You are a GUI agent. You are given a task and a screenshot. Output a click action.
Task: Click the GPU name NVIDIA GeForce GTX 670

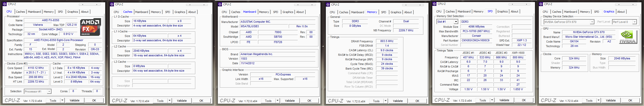[589, 32]
